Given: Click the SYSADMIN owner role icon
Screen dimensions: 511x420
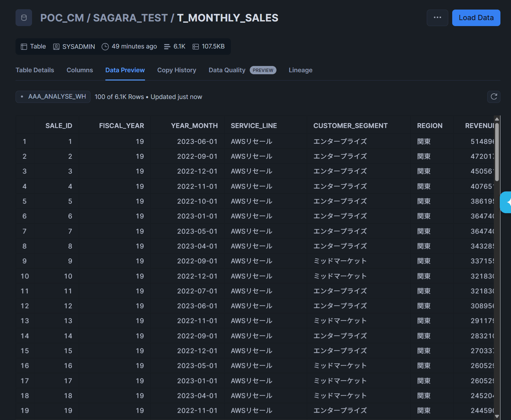Looking at the screenshot, I should [56, 47].
